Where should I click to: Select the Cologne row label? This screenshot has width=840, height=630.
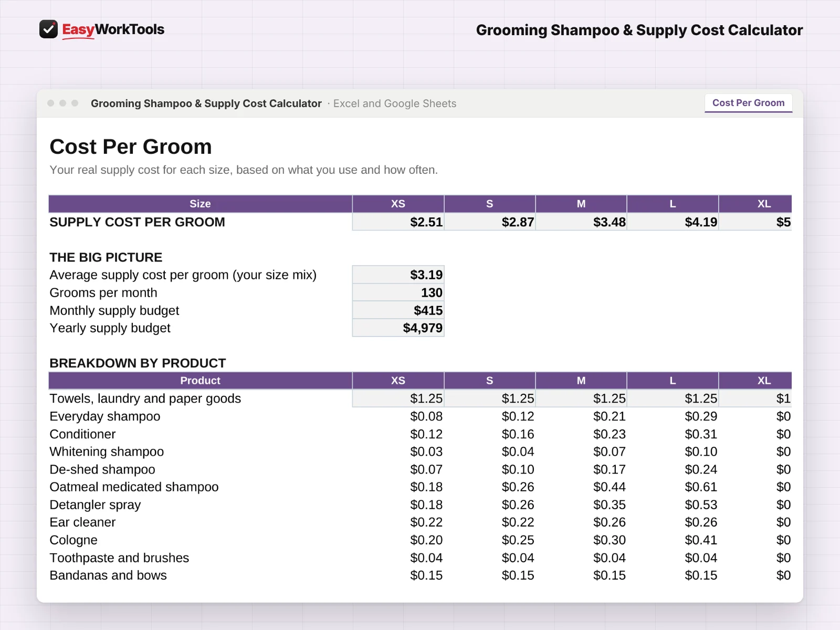tap(73, 540)
